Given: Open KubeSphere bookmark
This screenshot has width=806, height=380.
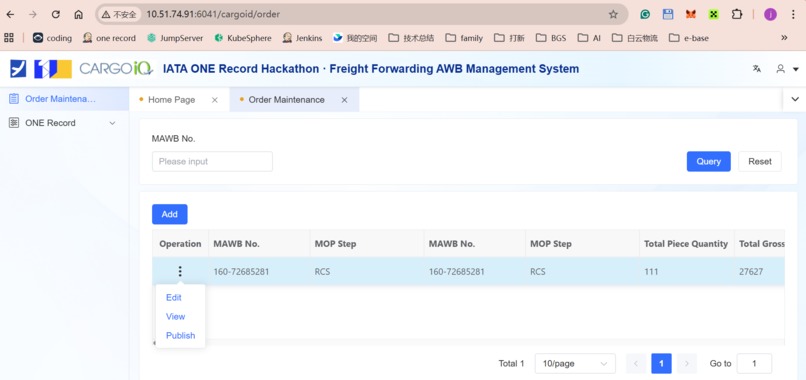Looking at the screenshot, I should click(243, 38).
